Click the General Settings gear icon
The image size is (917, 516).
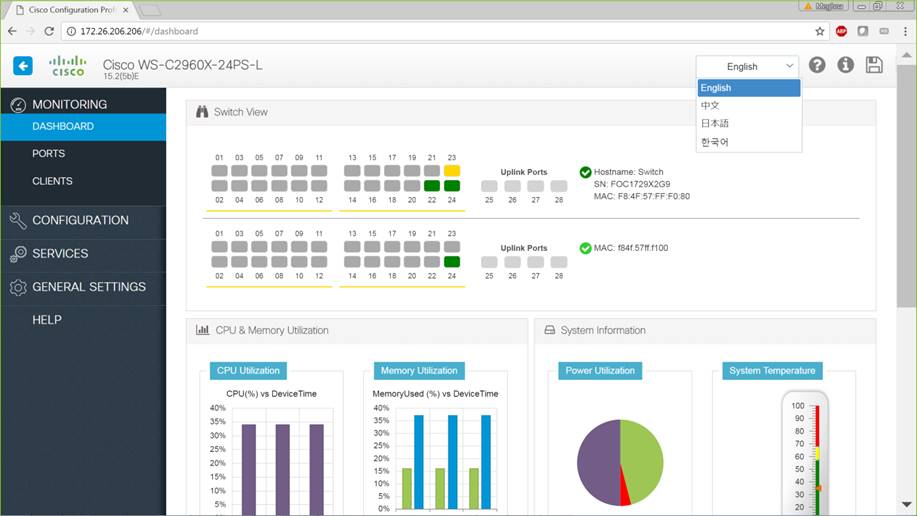[18, 287]
